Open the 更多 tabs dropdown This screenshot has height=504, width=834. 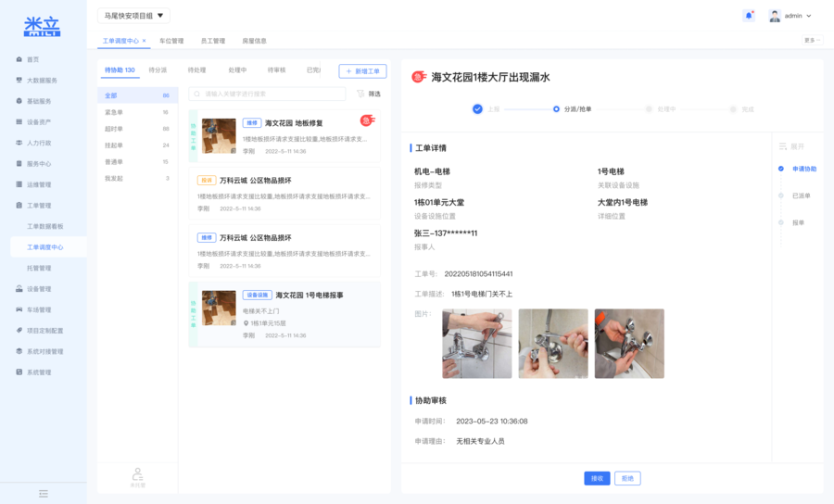812,40
